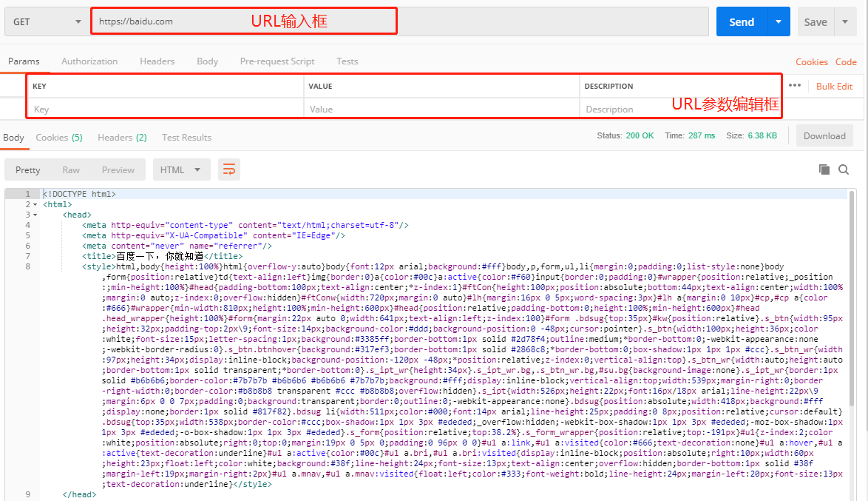Switch to the Authorization tab
Viewport: 868px width, 501px height.
coord(89,61)
